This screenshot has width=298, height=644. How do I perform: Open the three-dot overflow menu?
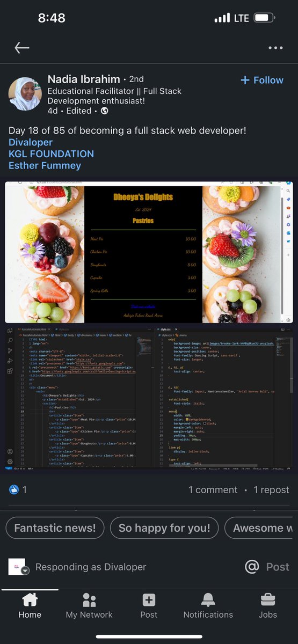click(275, 48)
